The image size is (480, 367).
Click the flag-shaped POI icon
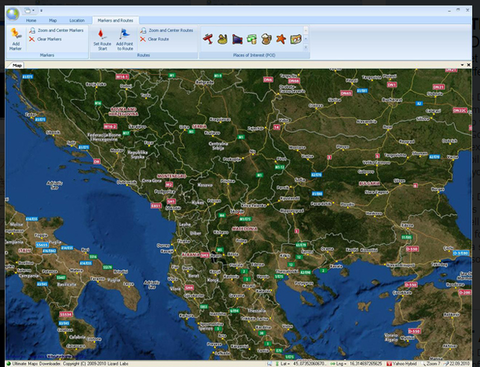(237, 39)
